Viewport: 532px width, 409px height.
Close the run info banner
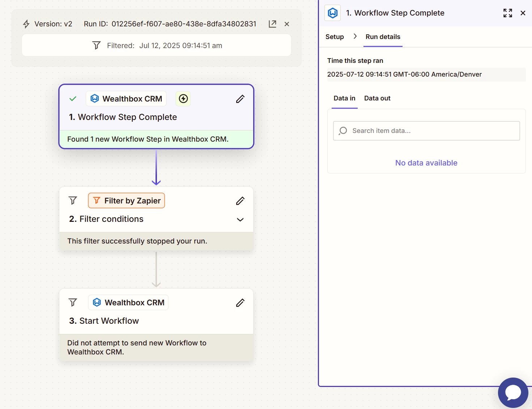pos(287,24)
